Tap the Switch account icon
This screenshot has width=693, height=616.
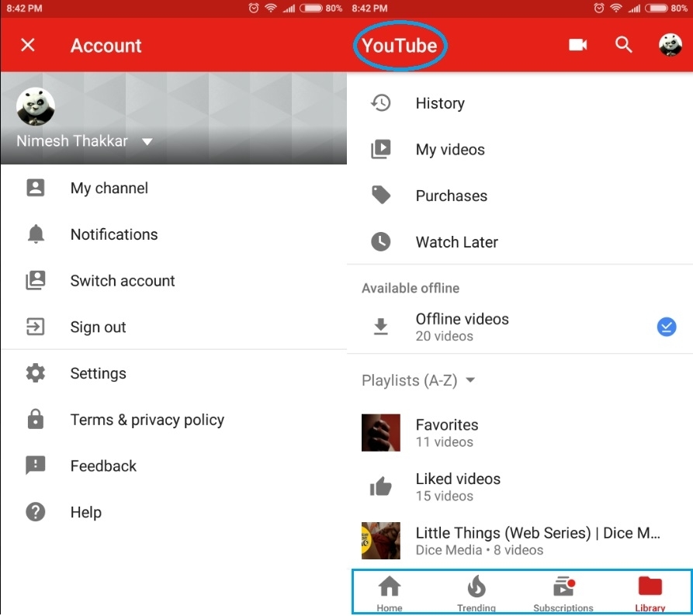36,281
